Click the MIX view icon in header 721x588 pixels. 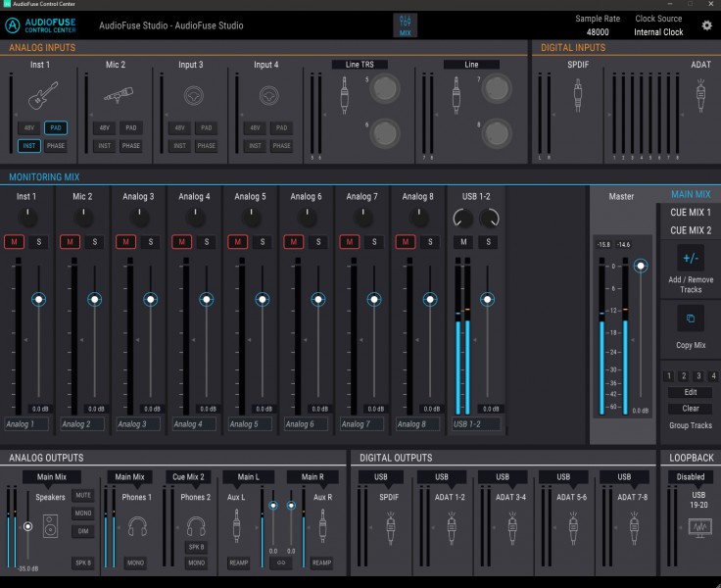coord(406,25)
